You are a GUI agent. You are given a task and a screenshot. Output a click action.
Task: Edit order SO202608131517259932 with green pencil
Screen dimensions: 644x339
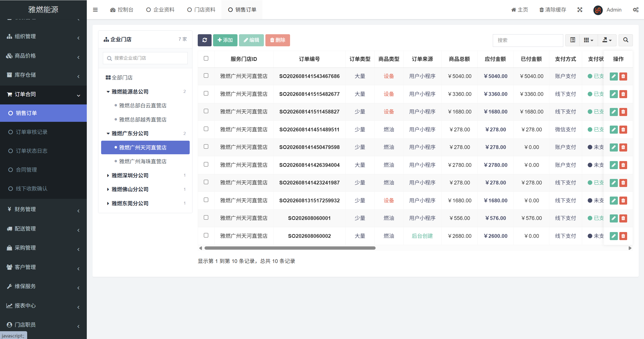[614, 201]
